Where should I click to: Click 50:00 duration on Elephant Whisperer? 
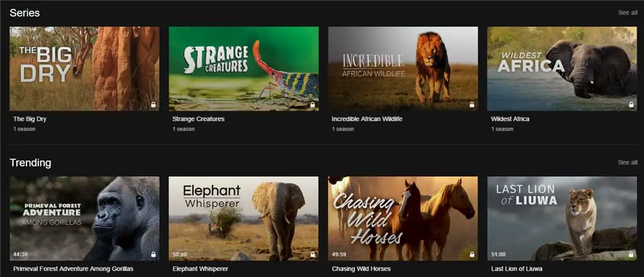180,254
